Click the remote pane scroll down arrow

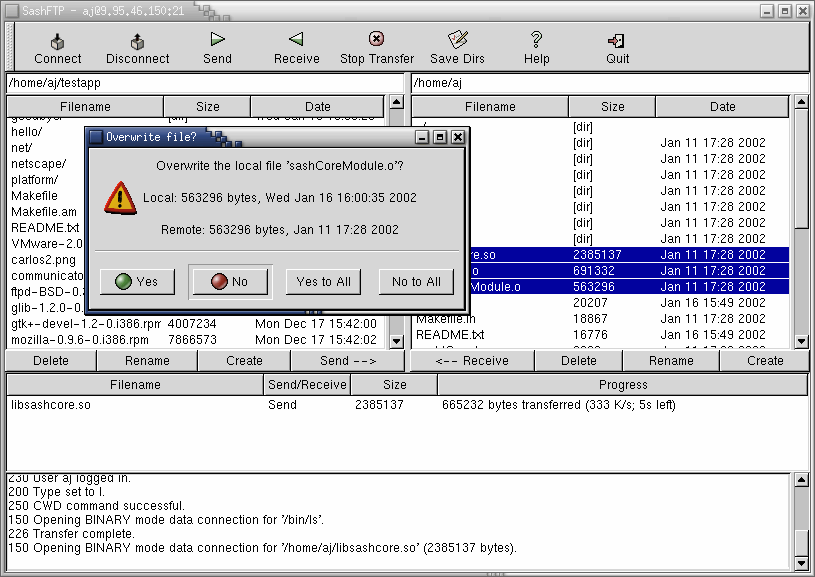pos(801,342)
